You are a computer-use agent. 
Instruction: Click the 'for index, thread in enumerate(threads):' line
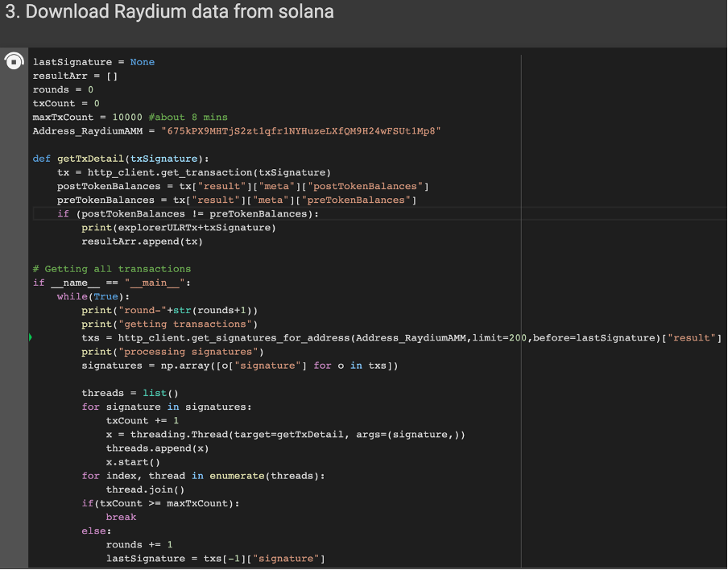204,477
